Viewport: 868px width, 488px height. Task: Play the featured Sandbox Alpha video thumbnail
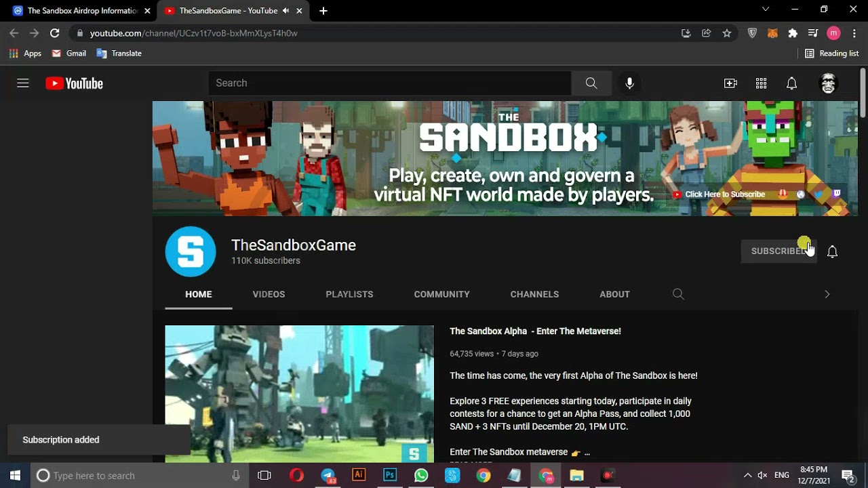pyautogui.click(x=299, y=394)
